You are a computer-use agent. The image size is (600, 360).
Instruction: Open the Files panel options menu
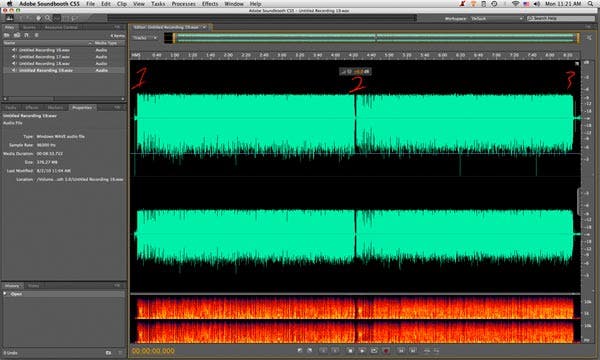pyautogui.click(x=118, y=27)
